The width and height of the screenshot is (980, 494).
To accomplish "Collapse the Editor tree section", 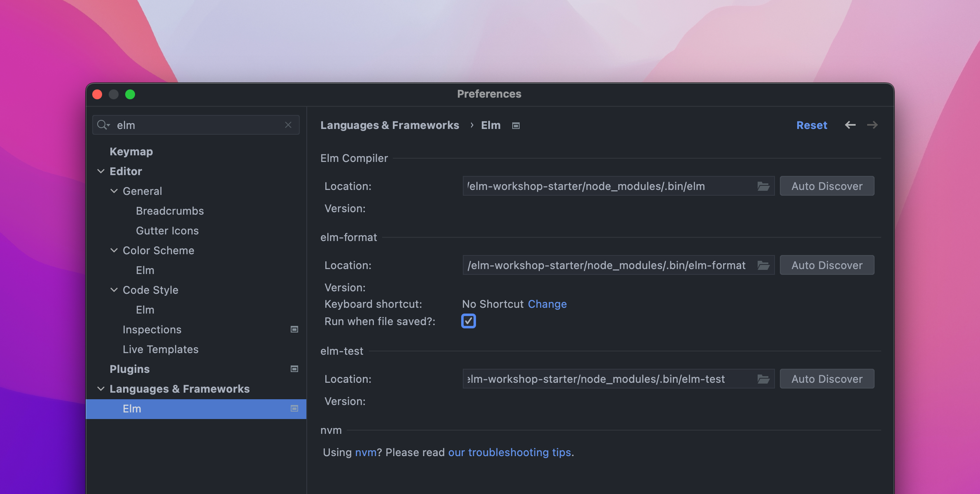I will click(101, 171).
